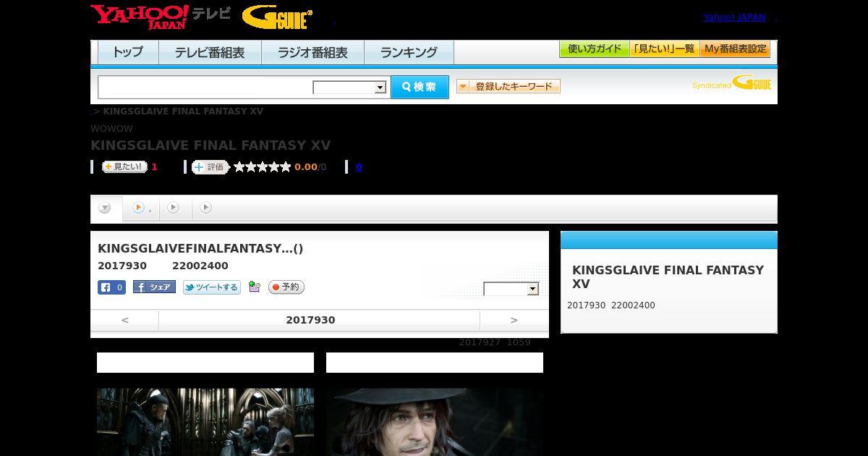Open the 使い方ガイド button
Viewport: 868px width, 456px height.
pyautogui.click(x=594, y=49)
